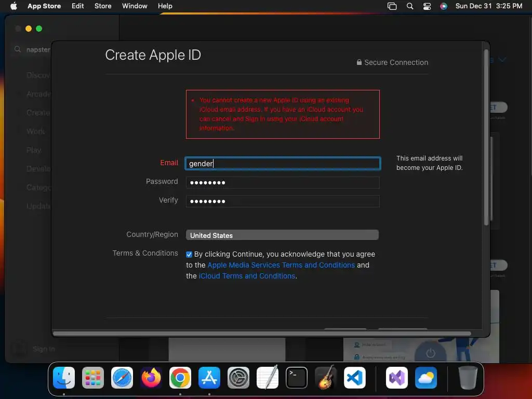Select Work in App Store sidebar
The image size is (532, 399).
[x=36, y=131]
